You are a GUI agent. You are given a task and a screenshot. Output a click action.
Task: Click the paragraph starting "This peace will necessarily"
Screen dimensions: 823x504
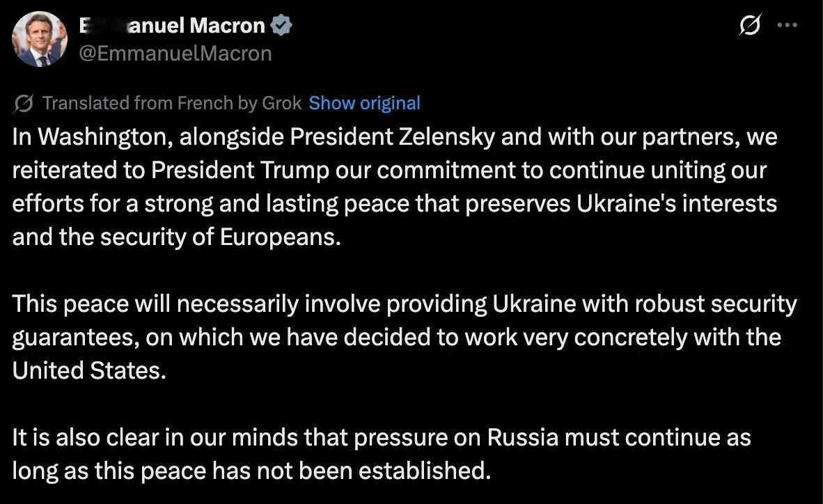point(404,337)
